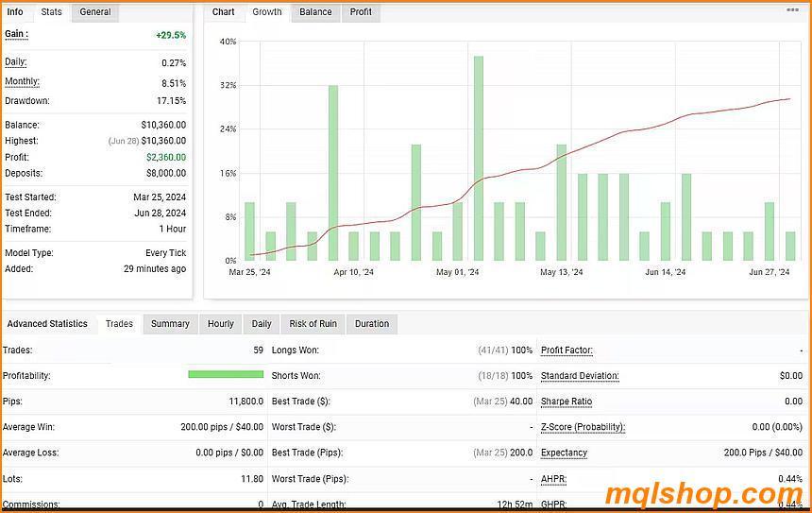Click the green Profitability bar

(x=226, y=375)
